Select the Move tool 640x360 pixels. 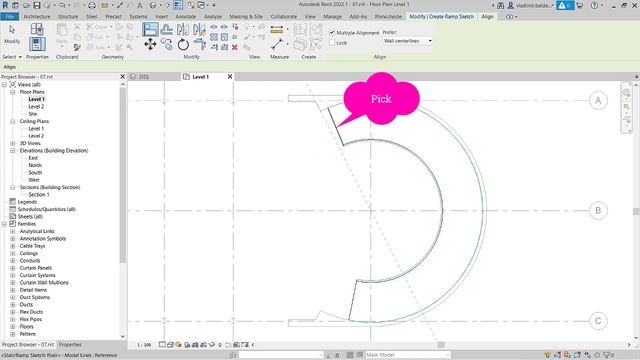click(150, 44)
